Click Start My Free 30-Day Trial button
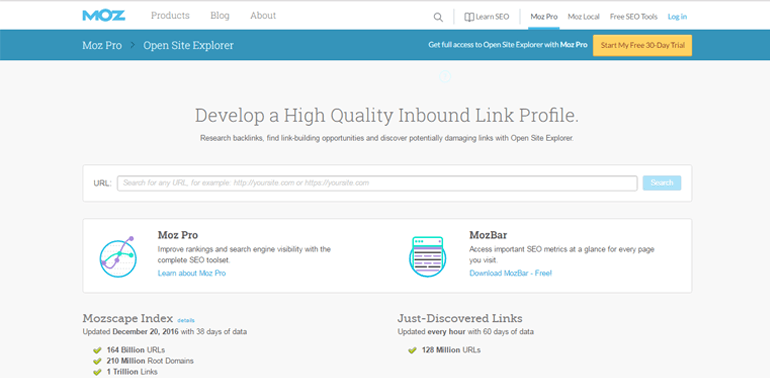 click(x=642, y=45)
